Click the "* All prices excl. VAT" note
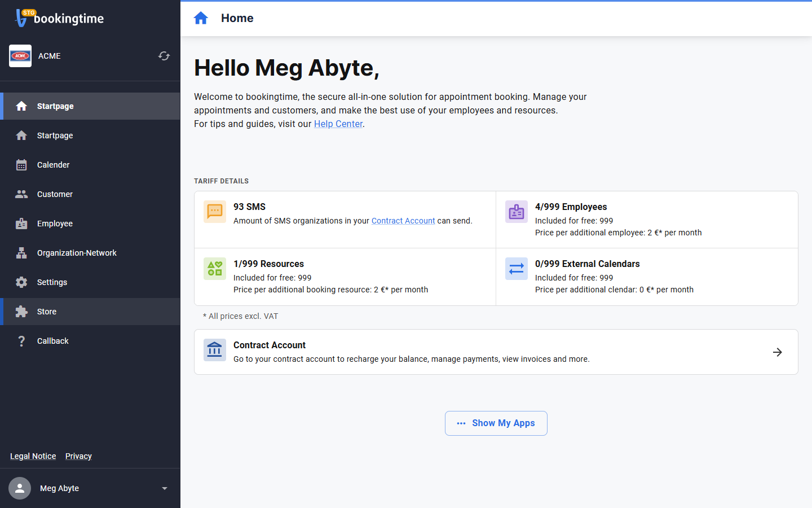The image size is (812, 508). click(x=240, y=316)
